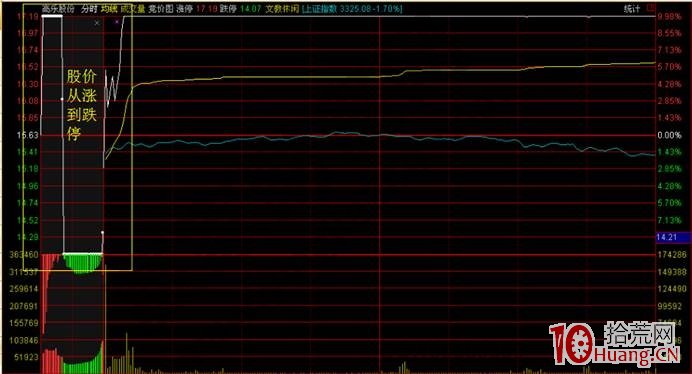Click the small red icon beside 统计
The image size is (692, 374).
(x=651, y=8)
